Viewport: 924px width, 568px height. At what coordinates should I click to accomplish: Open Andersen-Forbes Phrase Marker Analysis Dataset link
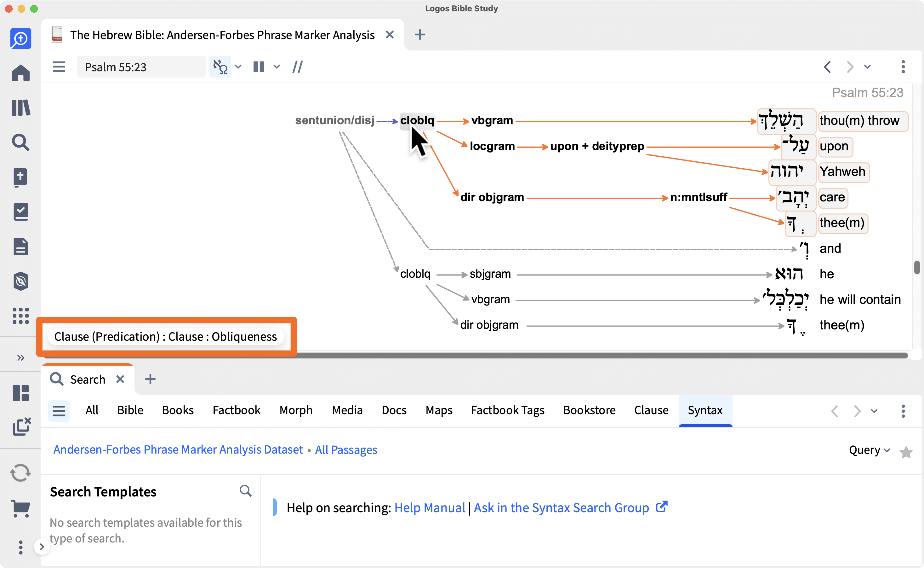tap(178, 450)
